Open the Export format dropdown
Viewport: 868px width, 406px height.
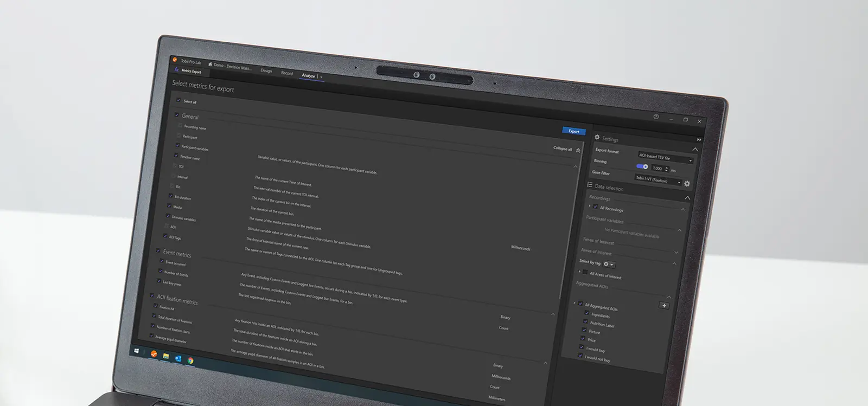(x=665, y=158)
